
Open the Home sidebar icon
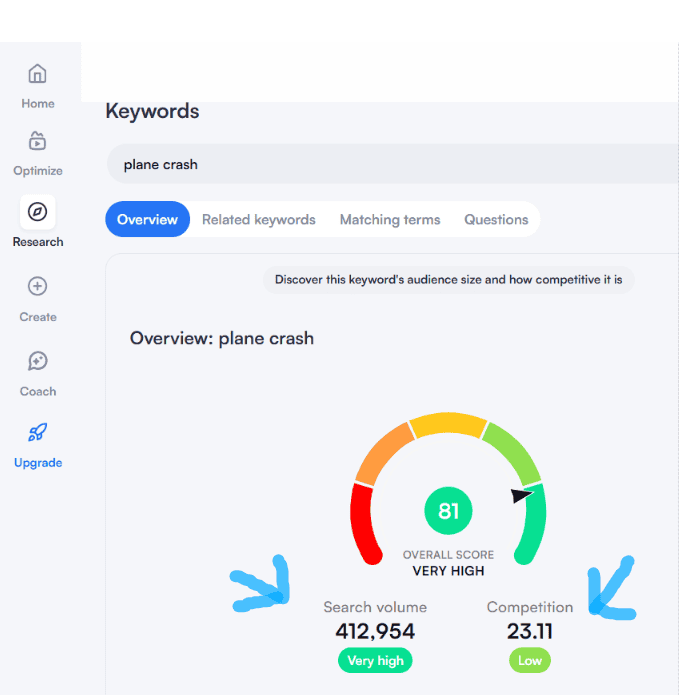(38, 74)
